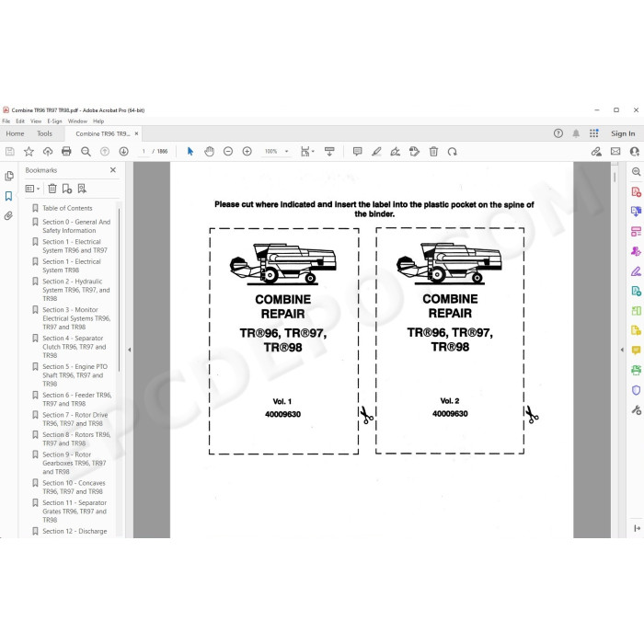Upload file to cloud icon
This screenshot has width=644, height=644.
point(48,152)
